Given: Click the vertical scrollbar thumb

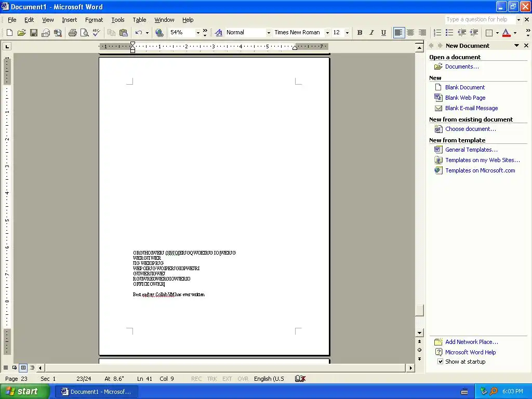Looking at the screenshot, I should pos(419,310).
